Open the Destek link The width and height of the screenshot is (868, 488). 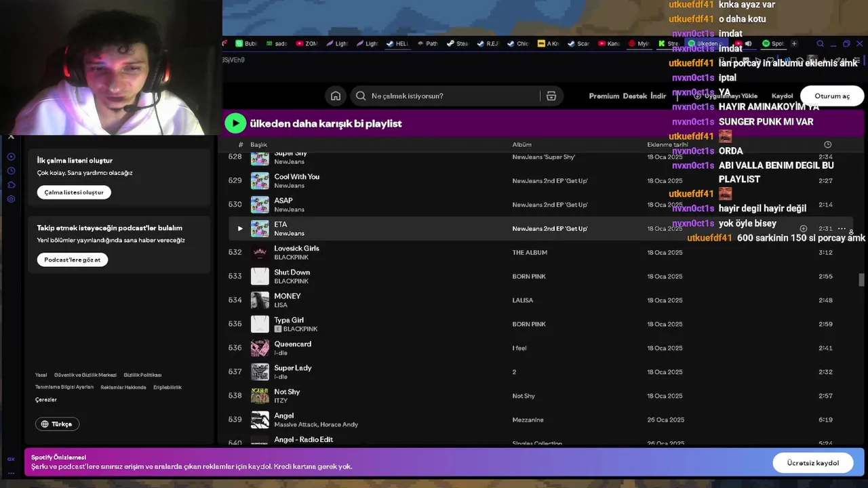(635, 96)
